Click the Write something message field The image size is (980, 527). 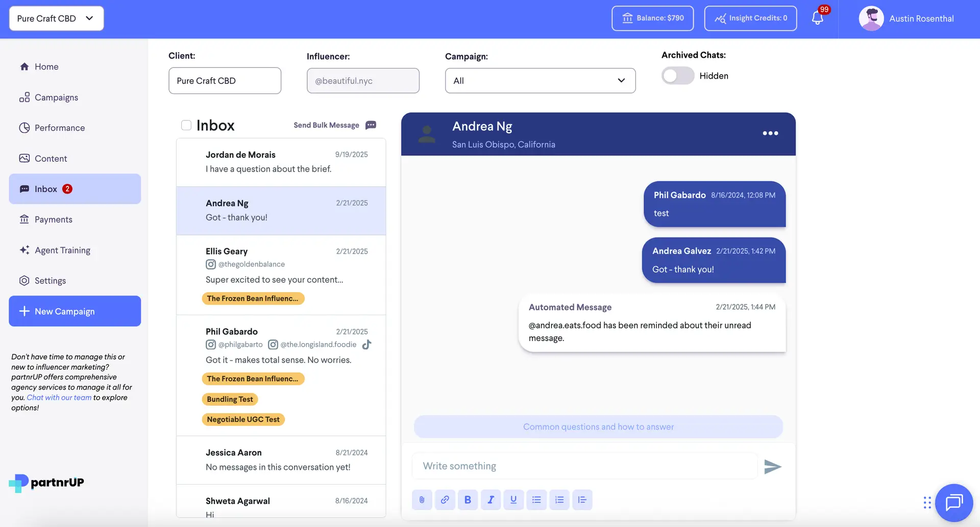pos(584,466)
